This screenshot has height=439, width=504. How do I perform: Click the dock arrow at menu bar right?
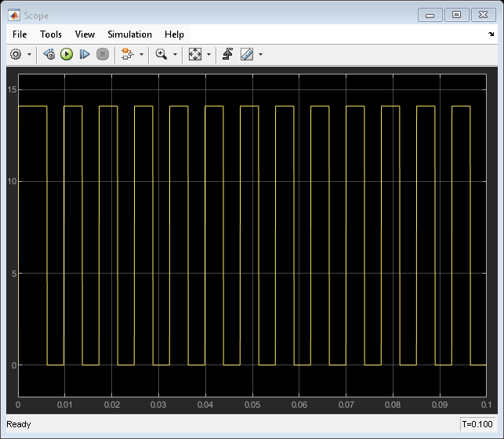tap(491, 34)
